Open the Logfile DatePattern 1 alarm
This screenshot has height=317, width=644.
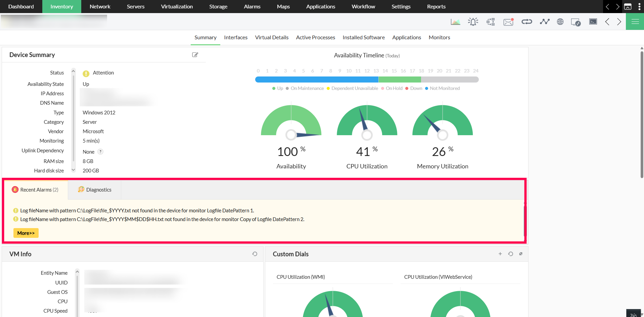tap(137, 211)
